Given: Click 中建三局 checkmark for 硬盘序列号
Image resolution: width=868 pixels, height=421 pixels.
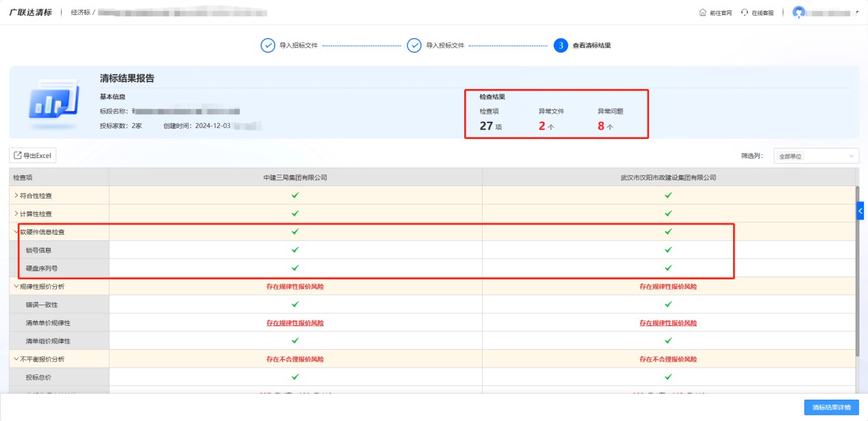Looking at the screenshot, I should [295, 268].
